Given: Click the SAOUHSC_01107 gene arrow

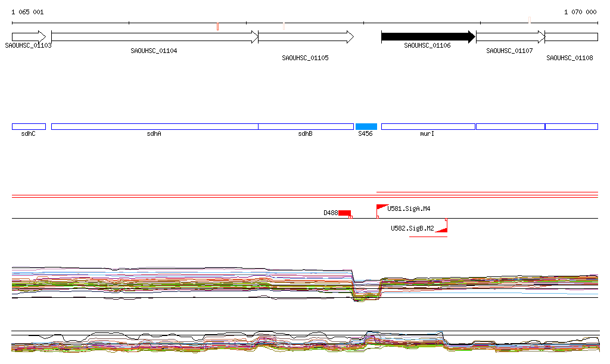Looking at the screenshot, I should 510,37.
